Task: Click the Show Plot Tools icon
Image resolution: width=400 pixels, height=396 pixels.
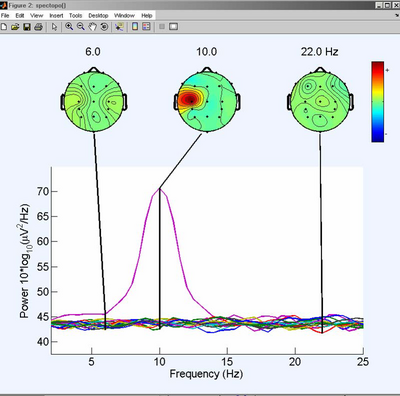Action: [174, 27]
